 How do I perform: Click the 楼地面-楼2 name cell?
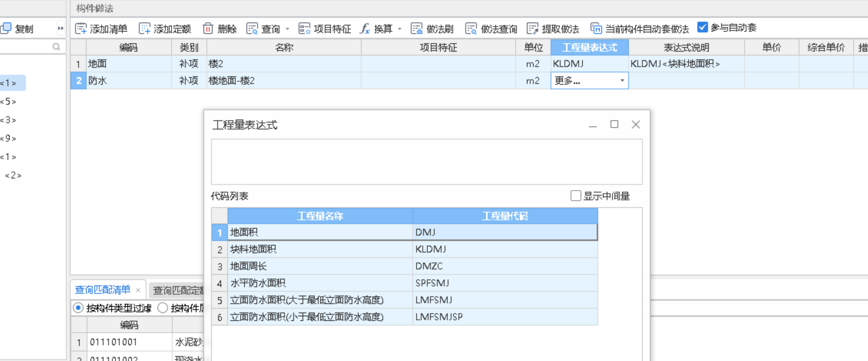point(284,81)
